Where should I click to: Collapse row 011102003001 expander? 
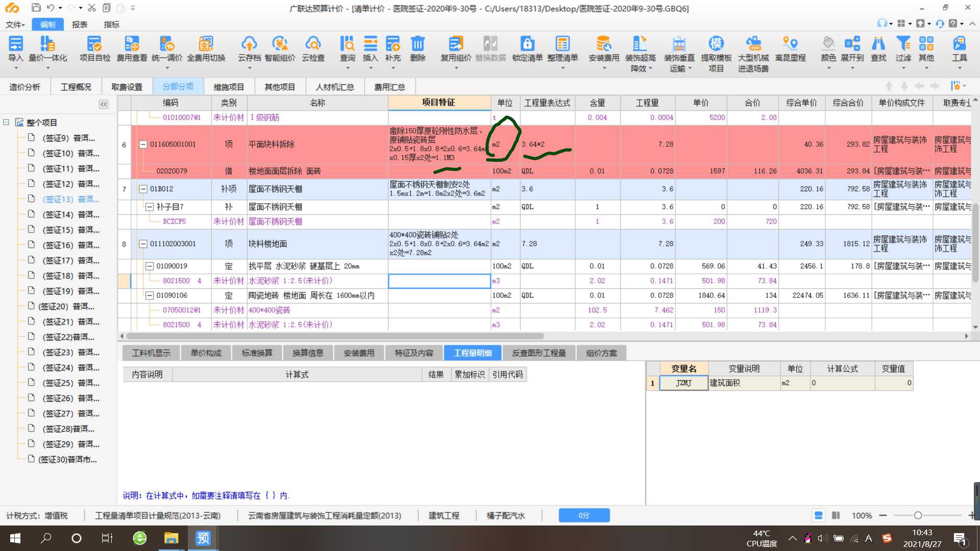pyautogui.click(x=143, y=244)
